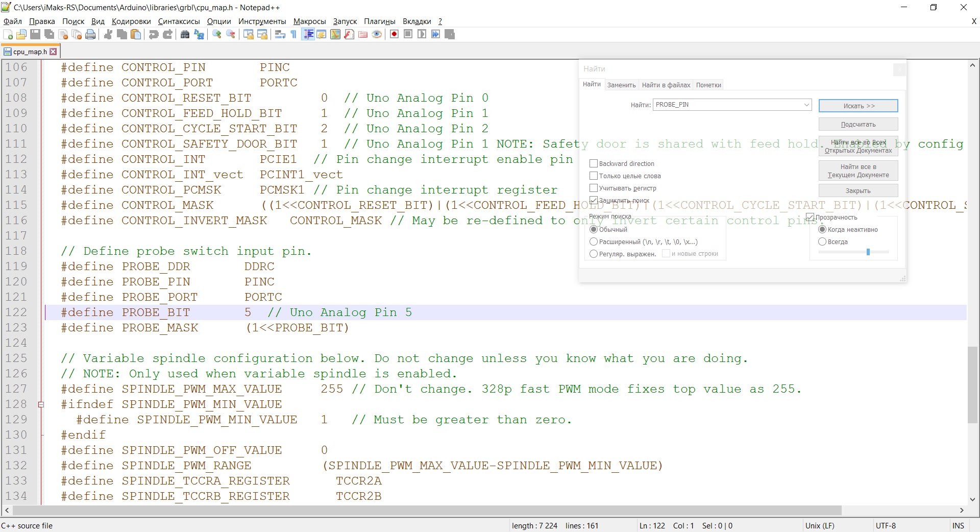Undo the last action via toolbar arrow
The height and width of the screenshot is (532, 980).
(x=153, y=34)
